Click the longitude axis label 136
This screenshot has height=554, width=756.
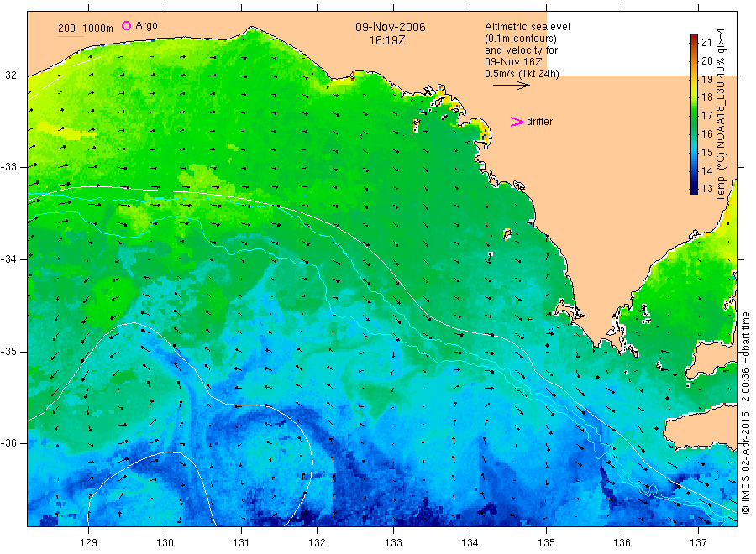coord(622,543)
